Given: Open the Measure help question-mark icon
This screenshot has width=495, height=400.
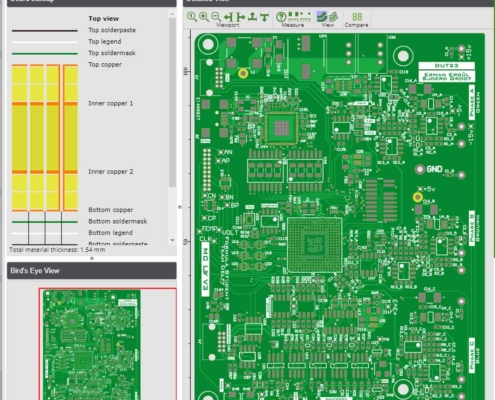Looking at the screenshot, I should (x=281, y=17).
